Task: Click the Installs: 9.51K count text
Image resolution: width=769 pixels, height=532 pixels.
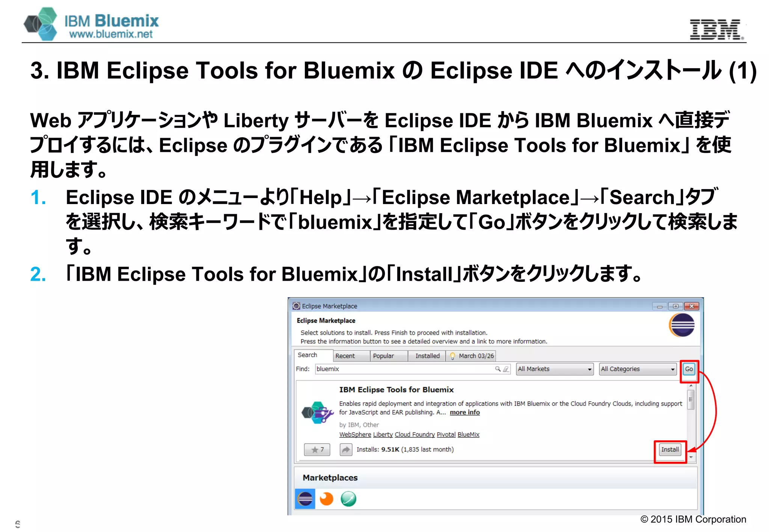Action: pyautogui.click(x=405, y=449)
